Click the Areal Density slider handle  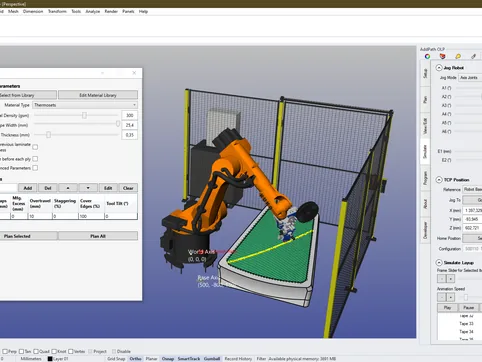[84, 115]
